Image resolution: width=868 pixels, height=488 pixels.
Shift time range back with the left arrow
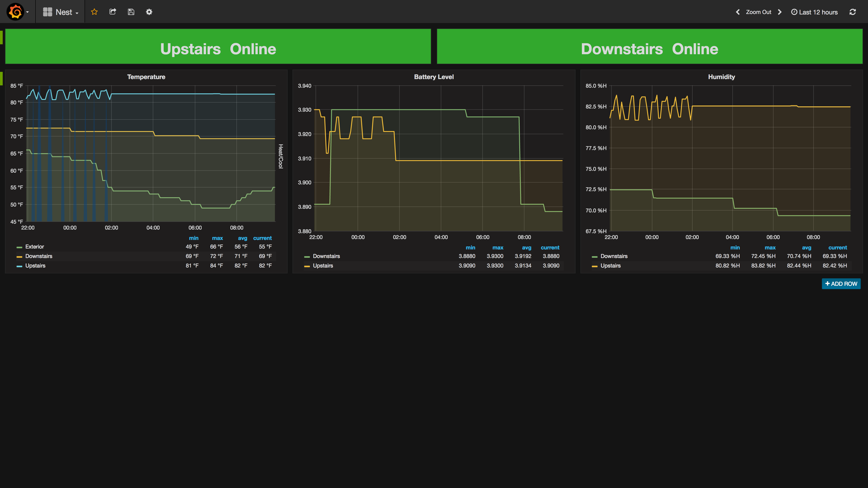pos(738,12)
